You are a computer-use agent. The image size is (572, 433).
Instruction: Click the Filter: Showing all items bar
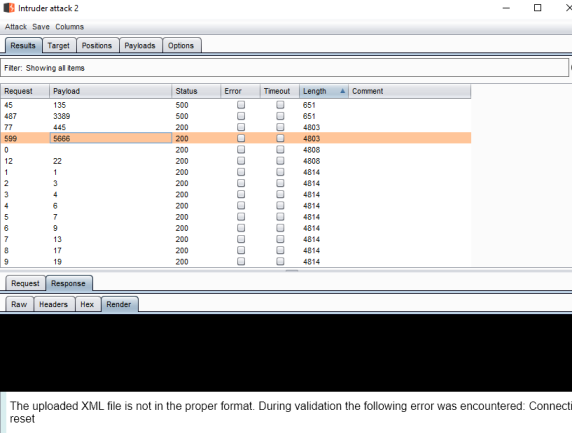(x=284, y=68)
